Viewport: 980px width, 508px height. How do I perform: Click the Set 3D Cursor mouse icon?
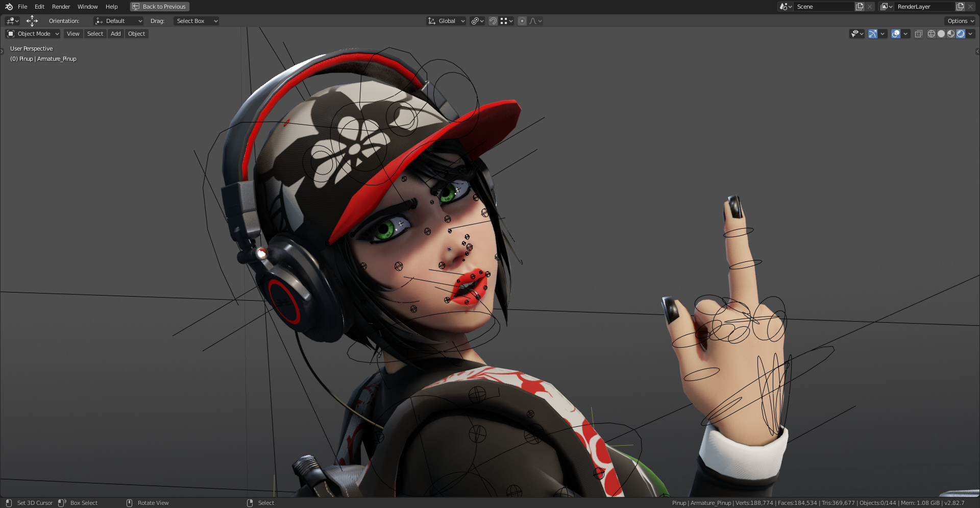click(x=9, y=503)
